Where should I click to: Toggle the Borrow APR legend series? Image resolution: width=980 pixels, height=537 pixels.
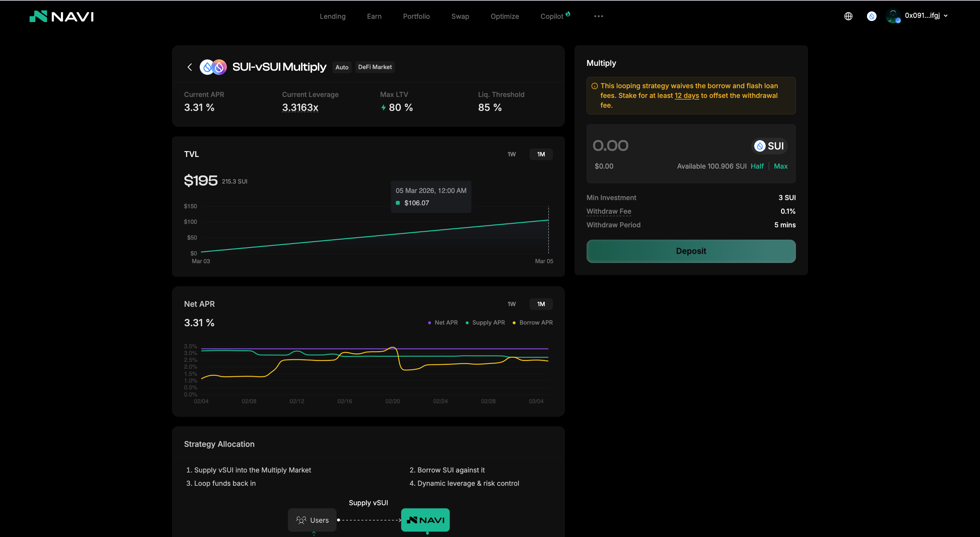(532, 322)
